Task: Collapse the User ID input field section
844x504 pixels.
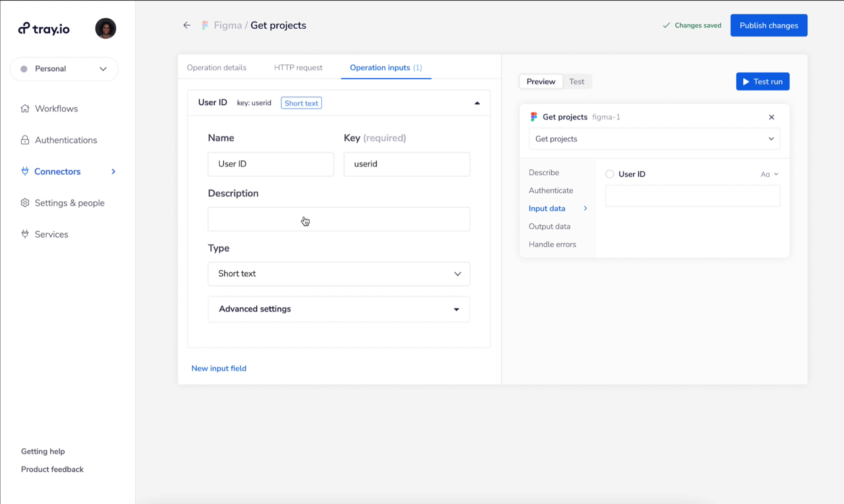Action: (x=477, y=103)
